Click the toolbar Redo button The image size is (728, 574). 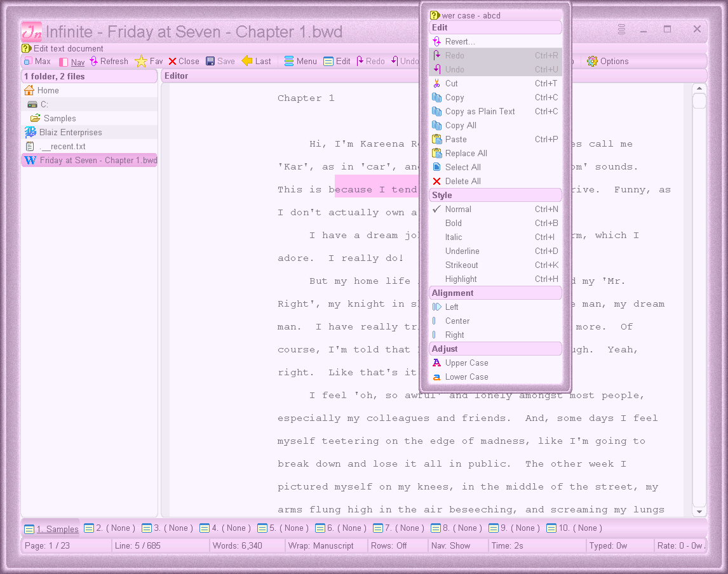370,61
